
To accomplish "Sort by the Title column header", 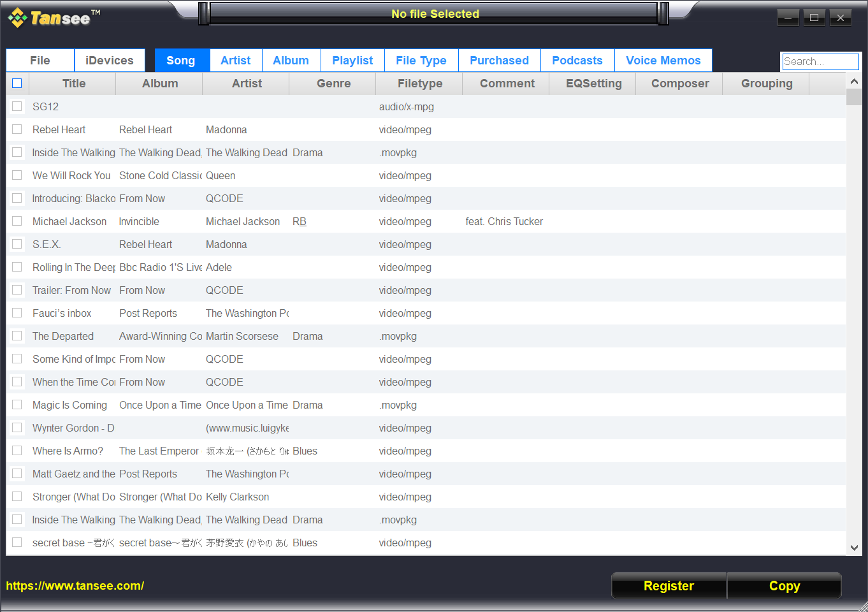I will tap(73, 84).
